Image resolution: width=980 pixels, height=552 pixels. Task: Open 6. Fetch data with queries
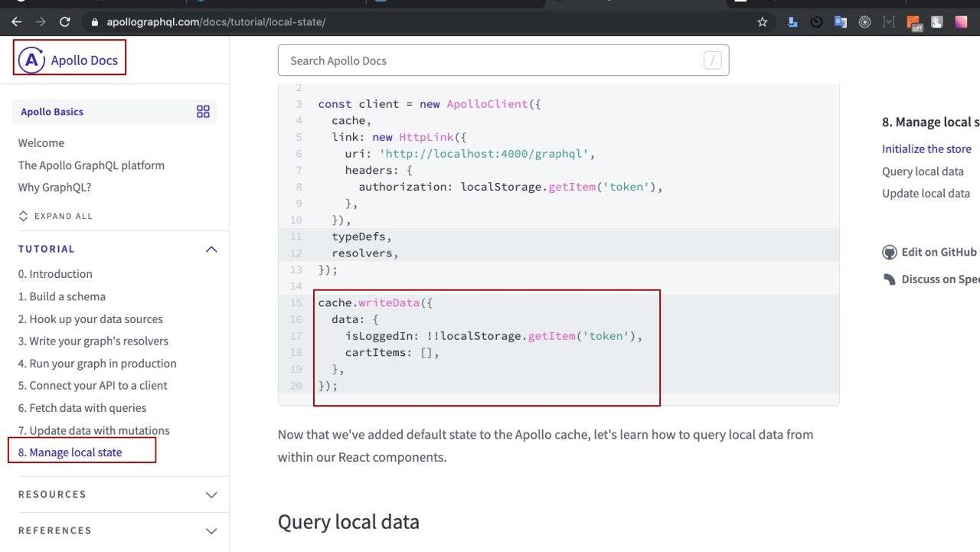coord(82,408)
